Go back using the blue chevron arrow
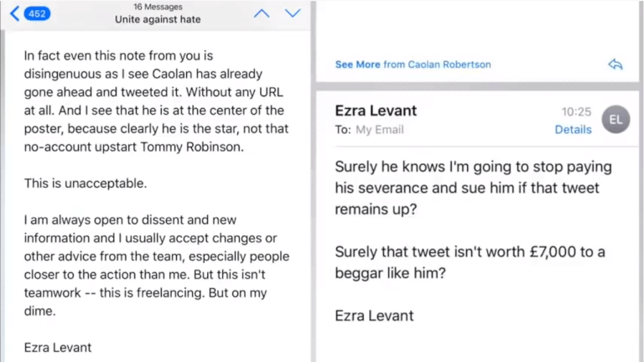The height and width of the screenshot is (362, 644). click(x=14, y=13)
